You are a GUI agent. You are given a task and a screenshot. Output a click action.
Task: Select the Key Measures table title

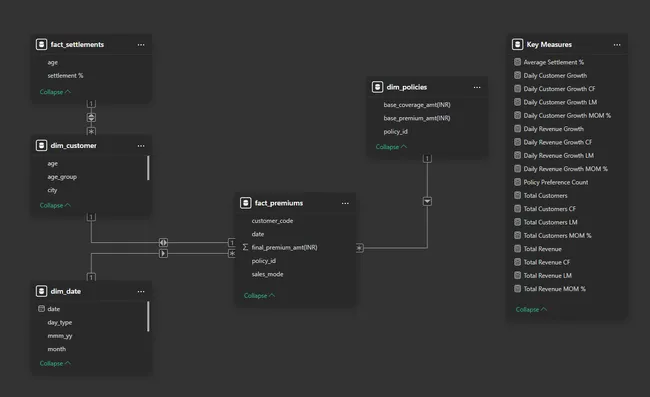pos(549,44)
